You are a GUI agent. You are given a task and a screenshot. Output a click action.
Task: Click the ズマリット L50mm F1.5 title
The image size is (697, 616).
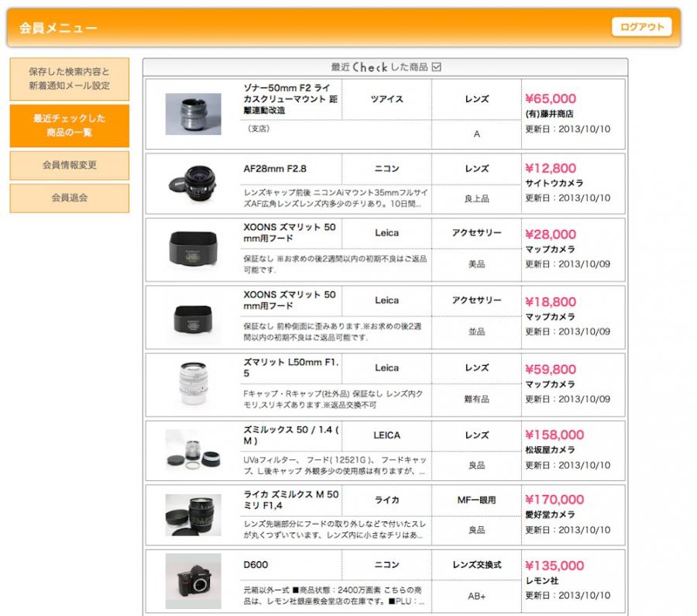pos(290,367)
